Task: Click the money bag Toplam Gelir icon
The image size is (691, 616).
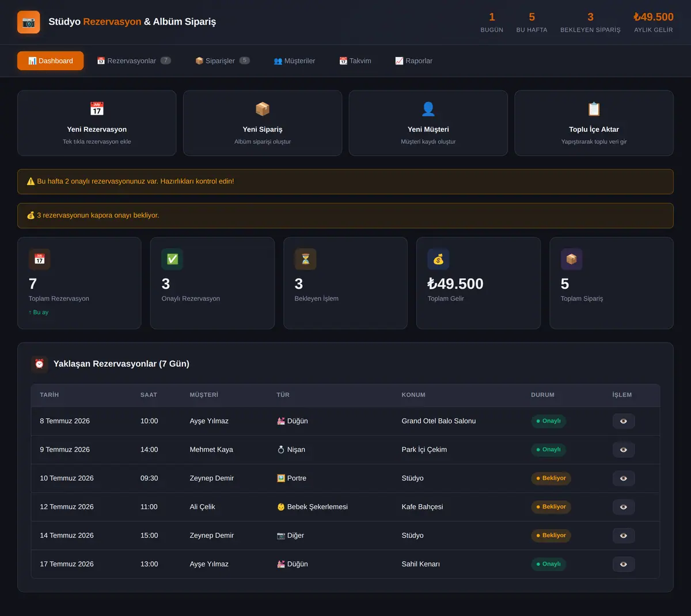Action: coord(438,259)
